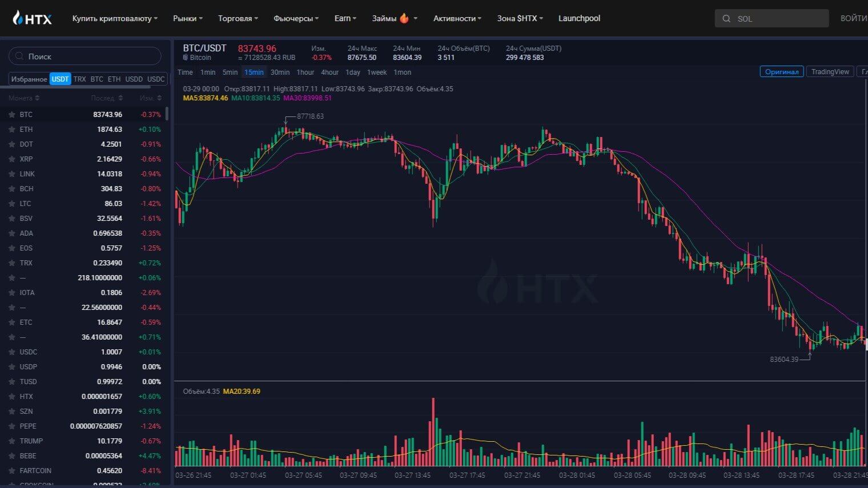Sort list by Изм. change column

click(151, 98)
